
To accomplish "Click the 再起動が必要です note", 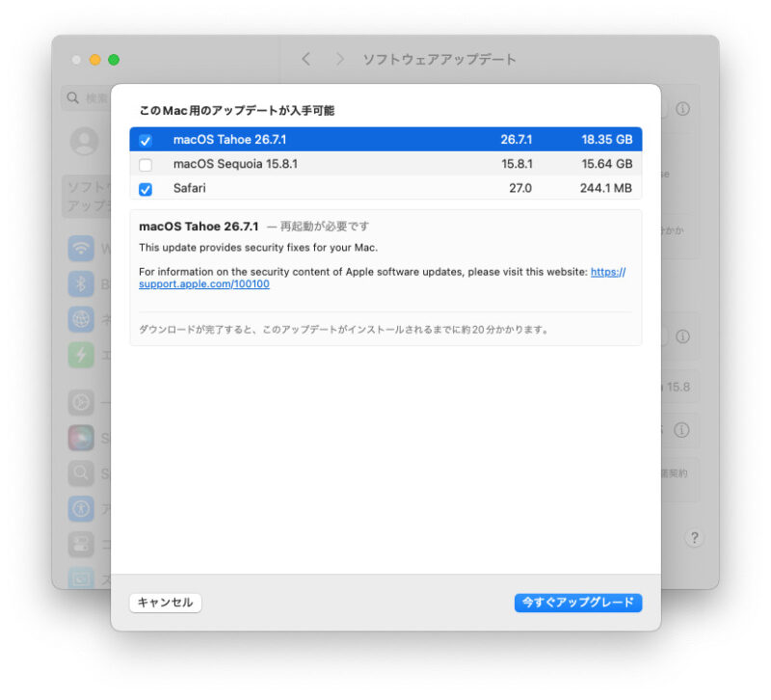I will tap(325, 227).
